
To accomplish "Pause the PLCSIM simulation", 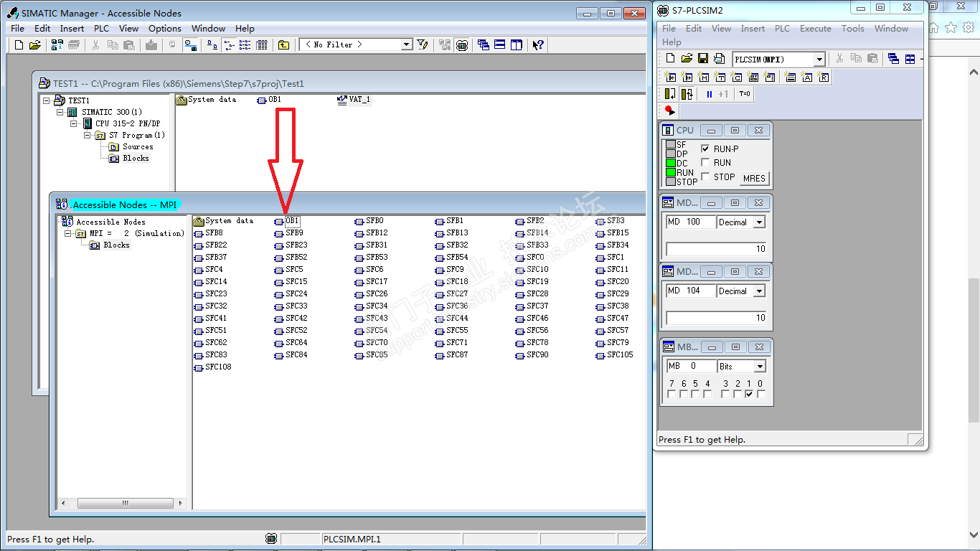I will point(709,94).
